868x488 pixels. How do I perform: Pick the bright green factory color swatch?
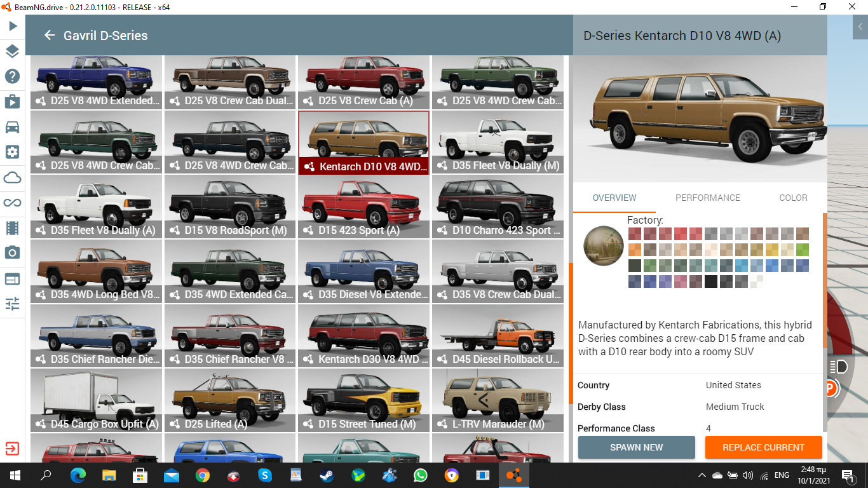coord(803,250)
